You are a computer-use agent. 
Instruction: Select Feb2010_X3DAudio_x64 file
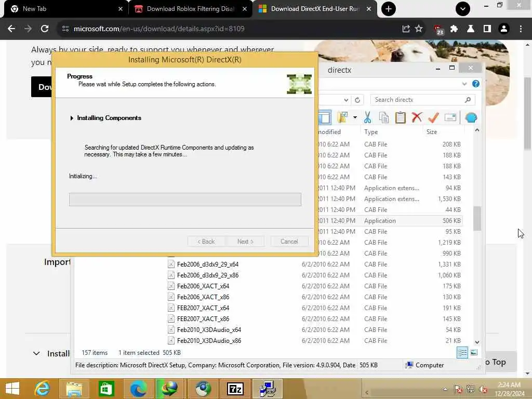pos(209,329)
